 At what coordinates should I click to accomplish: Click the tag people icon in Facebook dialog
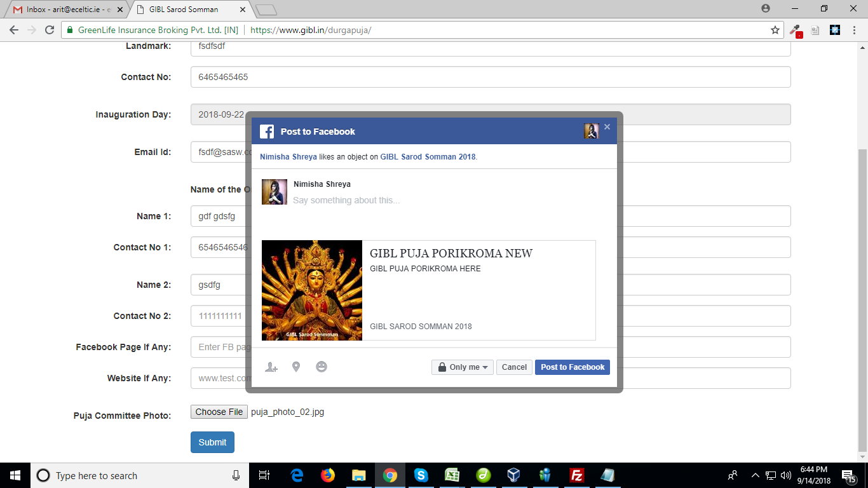pyautogui.click(x=271, y=367)
